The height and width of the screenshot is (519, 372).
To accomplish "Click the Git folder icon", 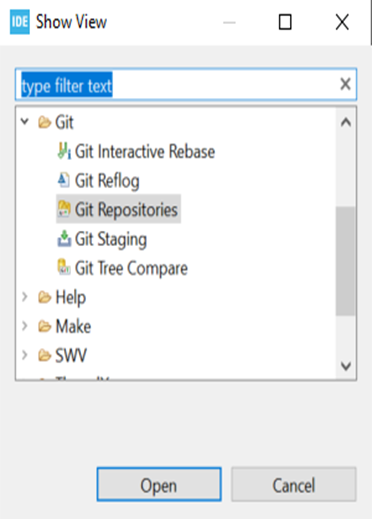I will 44,122.
